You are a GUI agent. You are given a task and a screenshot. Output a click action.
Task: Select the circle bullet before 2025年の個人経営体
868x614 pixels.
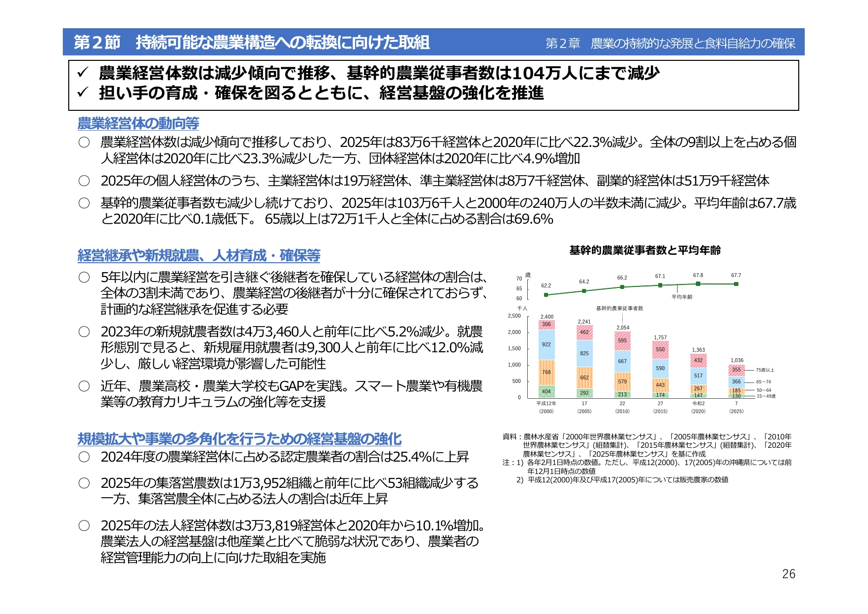(84, 181)
